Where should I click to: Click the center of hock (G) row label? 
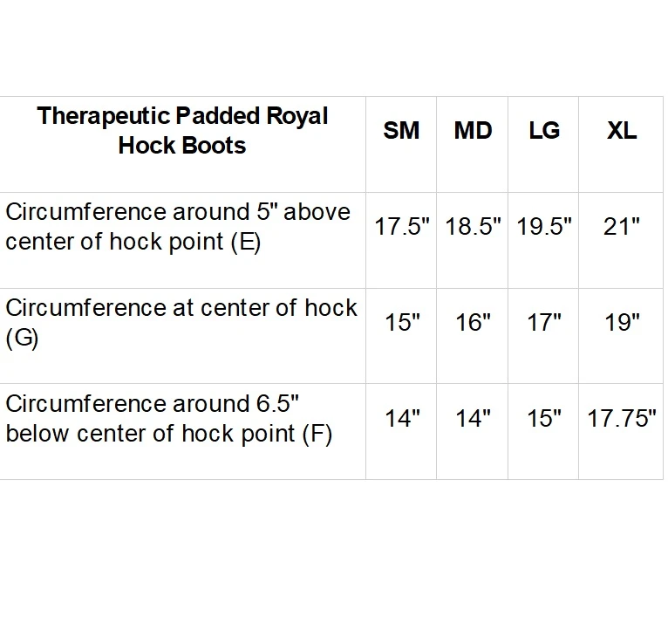click(181, 323)
